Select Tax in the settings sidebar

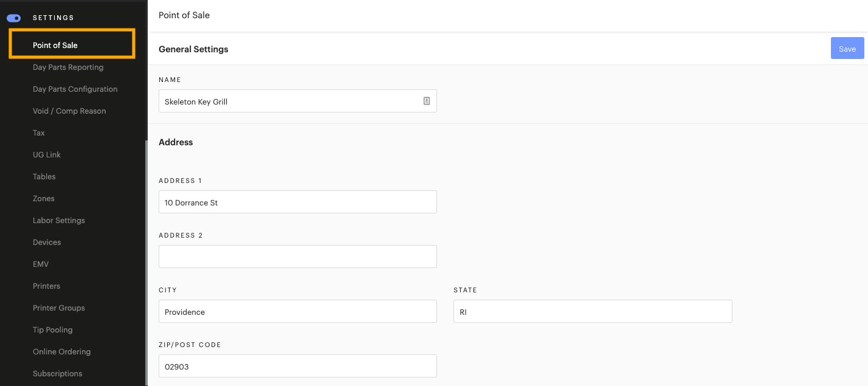[x=39, y=133]
